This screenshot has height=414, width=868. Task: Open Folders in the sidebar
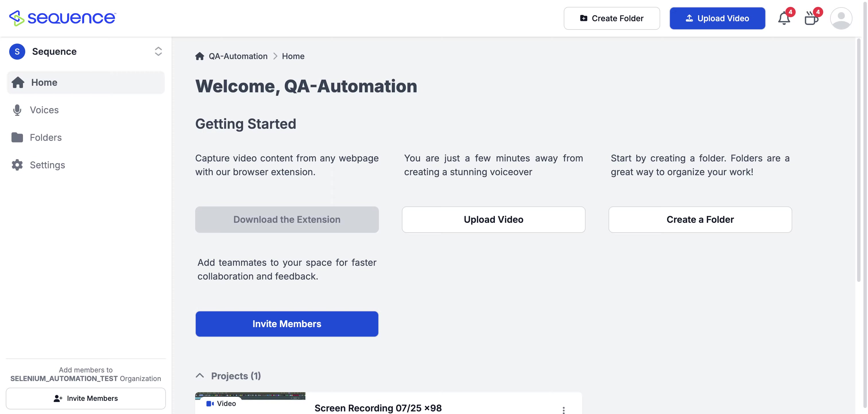[x=45, y=137]
